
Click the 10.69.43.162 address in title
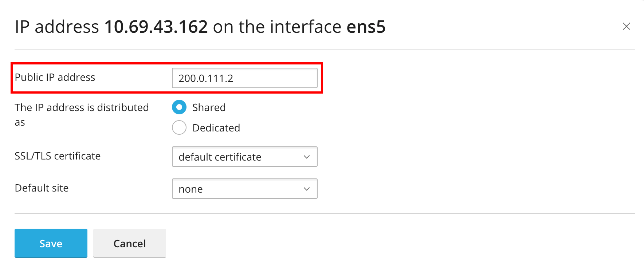[156, 27]
